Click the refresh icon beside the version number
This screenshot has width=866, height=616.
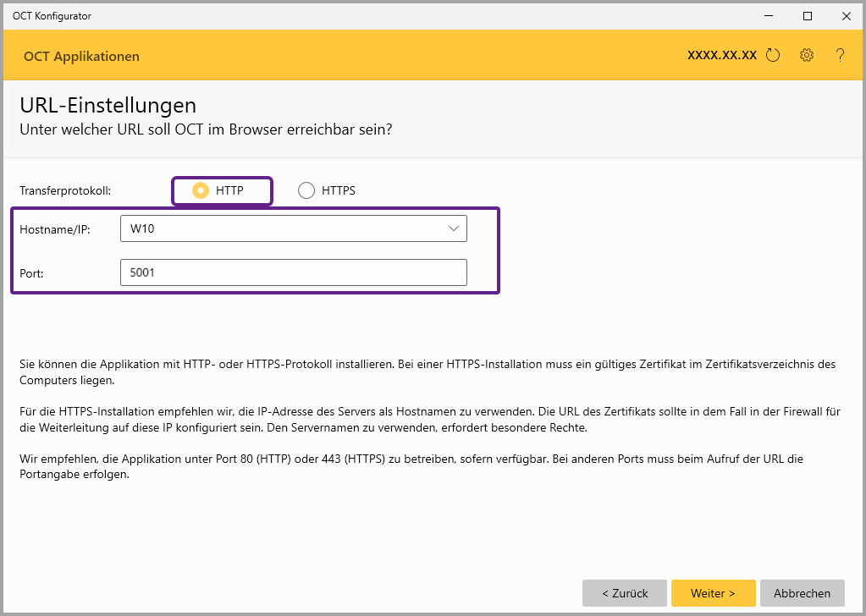772,56
